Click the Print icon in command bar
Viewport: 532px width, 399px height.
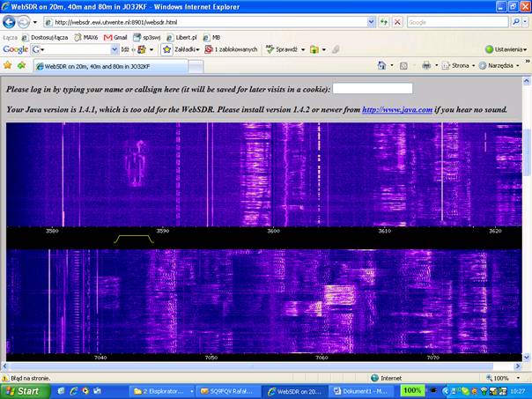425,65
